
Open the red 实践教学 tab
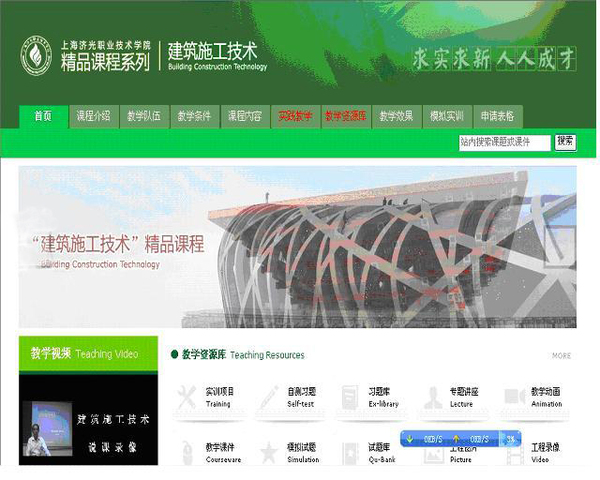pyautogui.click(x=295, y=116)
